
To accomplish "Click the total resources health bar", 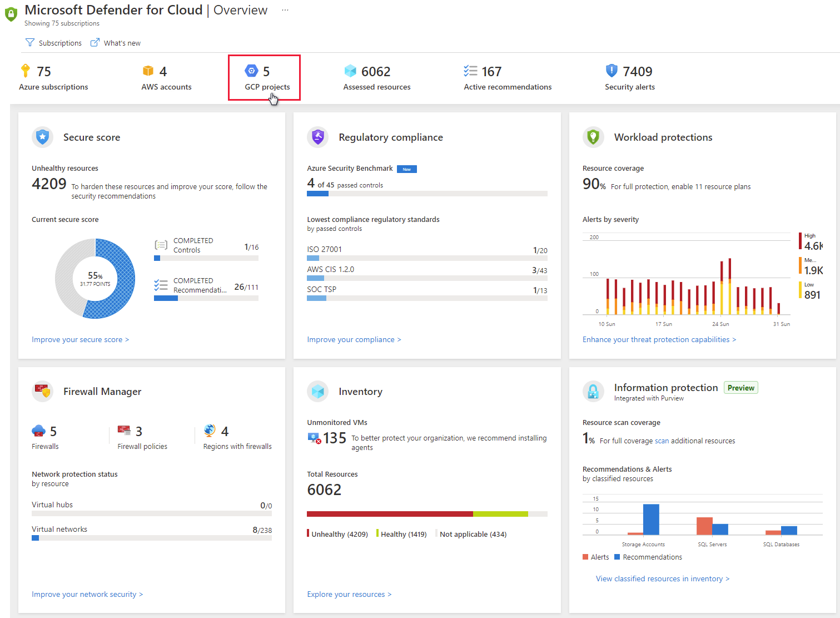I will point(427,514).
